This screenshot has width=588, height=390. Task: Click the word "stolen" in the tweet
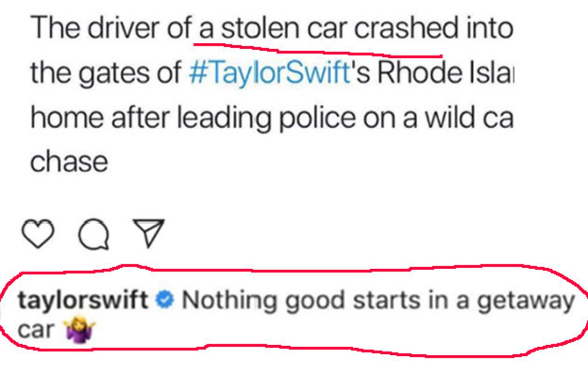[260, 29]
